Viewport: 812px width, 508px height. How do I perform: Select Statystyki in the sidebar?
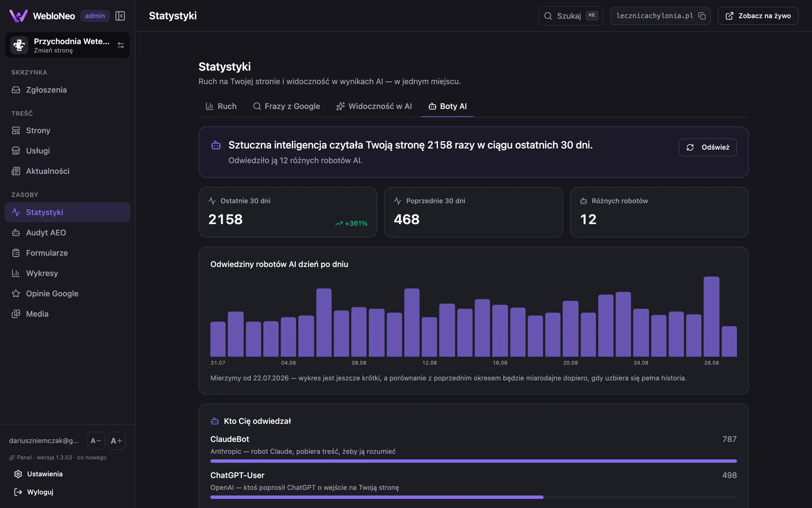coord(67,212)
